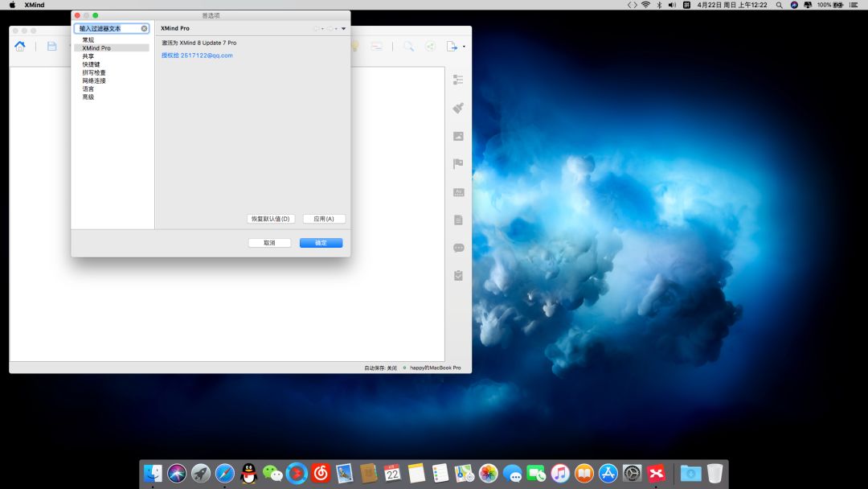This screenshot has width=868, height=489.
Task: Click the 恢复默认值(D) button
Action: [271, 219]
